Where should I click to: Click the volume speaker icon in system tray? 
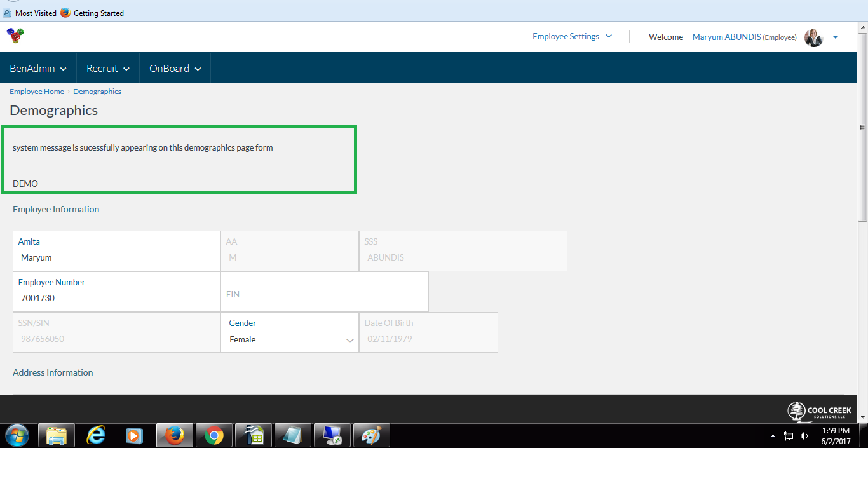(804, 436)
